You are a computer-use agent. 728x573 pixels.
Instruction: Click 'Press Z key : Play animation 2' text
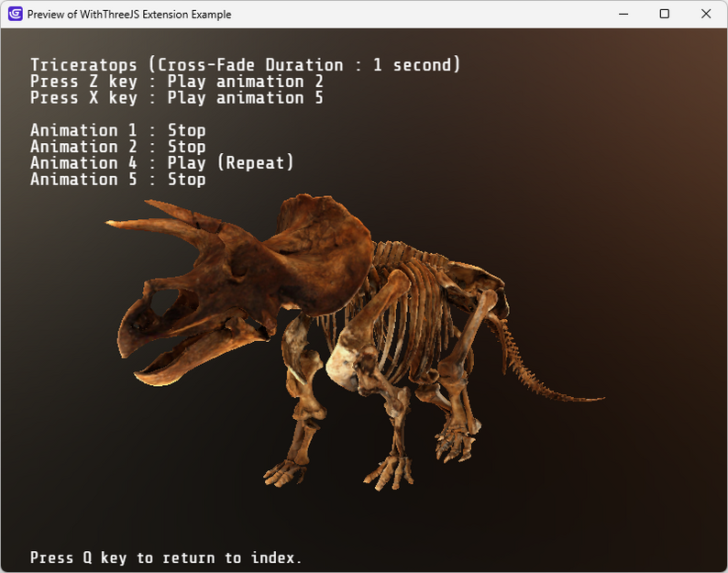tap(176, 82)
